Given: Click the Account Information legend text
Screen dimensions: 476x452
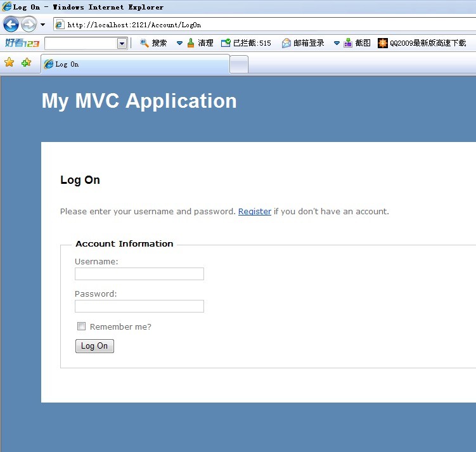Looking at the screenshot, I should pyautogui.click(x=124, y=244).
